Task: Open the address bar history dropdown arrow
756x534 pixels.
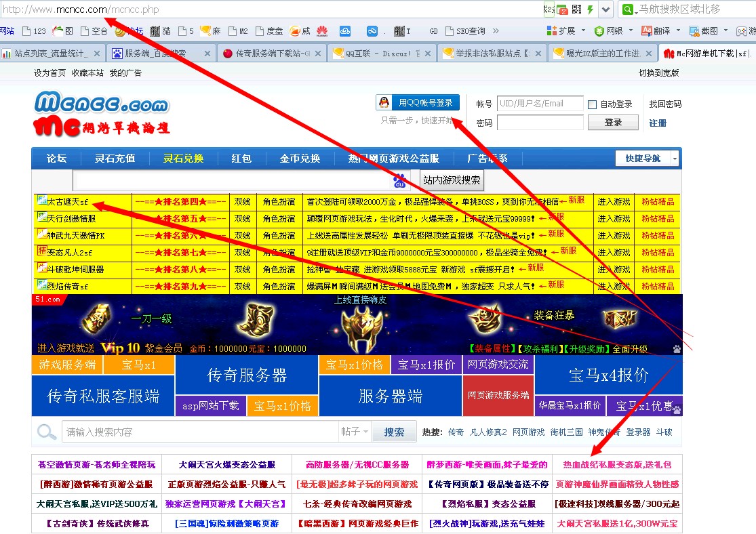Action: [x=606, y=9]
